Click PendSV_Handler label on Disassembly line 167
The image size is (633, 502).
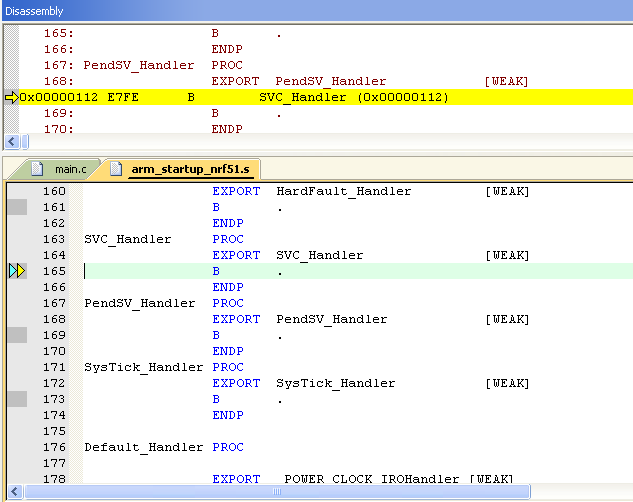click(139, 65)
